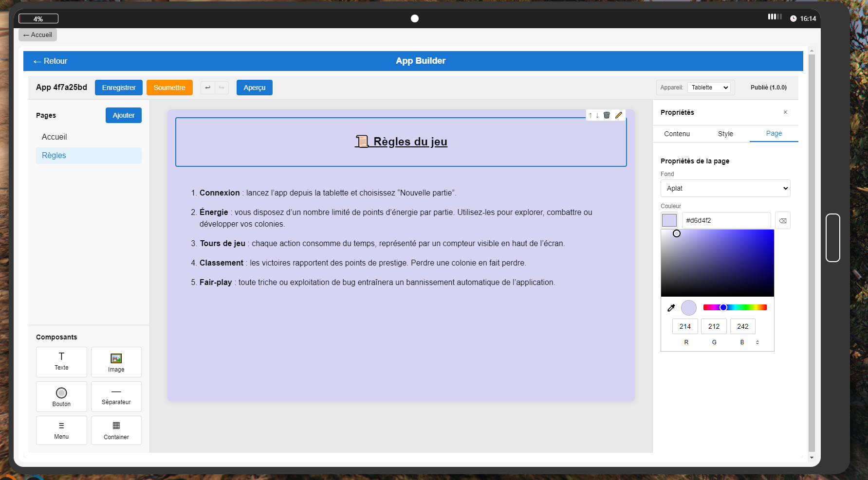
Task: Add a Texte component
Action: pos(61,362)
